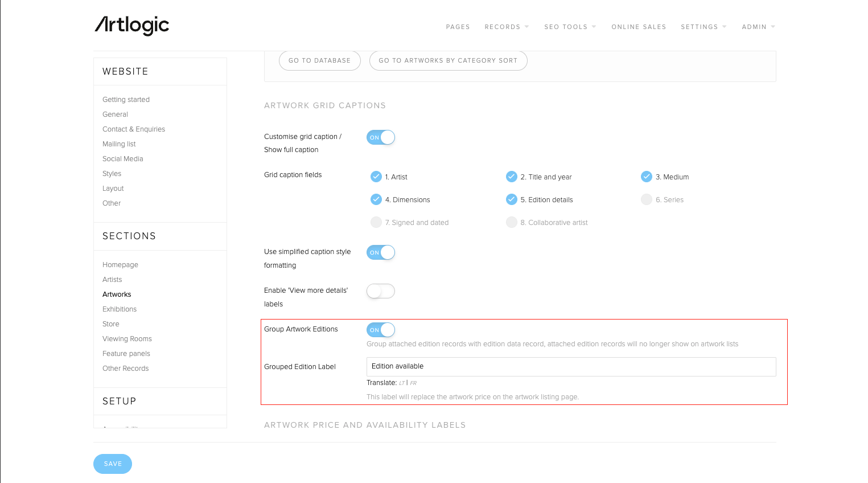Enable 'View more details' labels toggle
Viewport: 868px width, 483px height.
tap(381, 291)
